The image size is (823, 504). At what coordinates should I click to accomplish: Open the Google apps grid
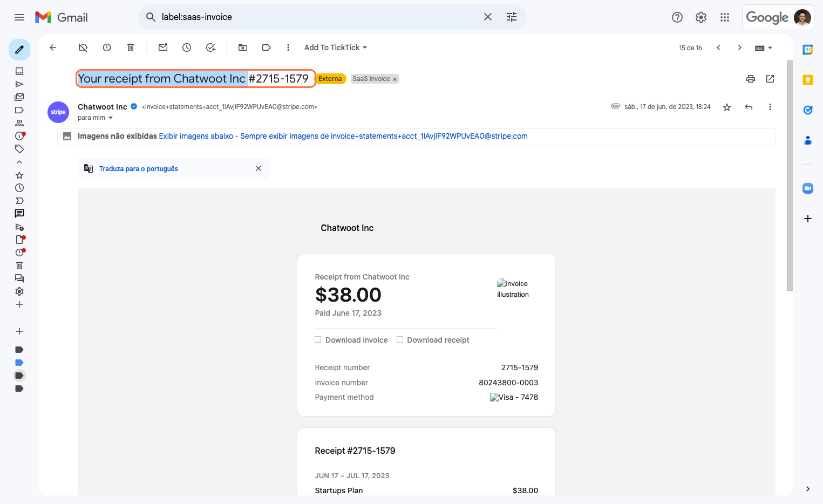click(725, 17)
